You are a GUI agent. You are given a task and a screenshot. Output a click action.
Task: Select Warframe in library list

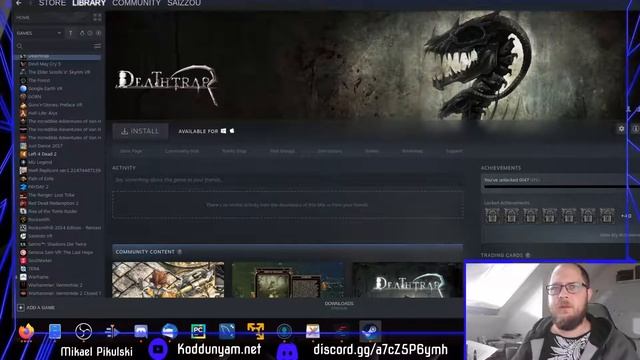38,277
